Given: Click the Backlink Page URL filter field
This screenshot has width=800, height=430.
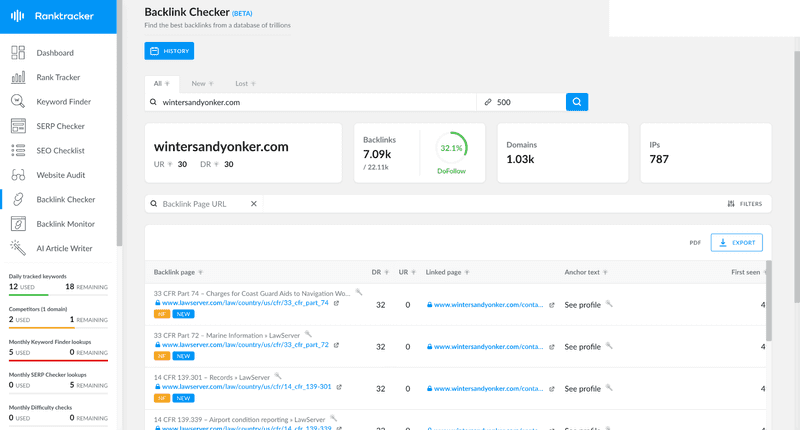Looking at the screenshot, I should (x=204, y=204).
